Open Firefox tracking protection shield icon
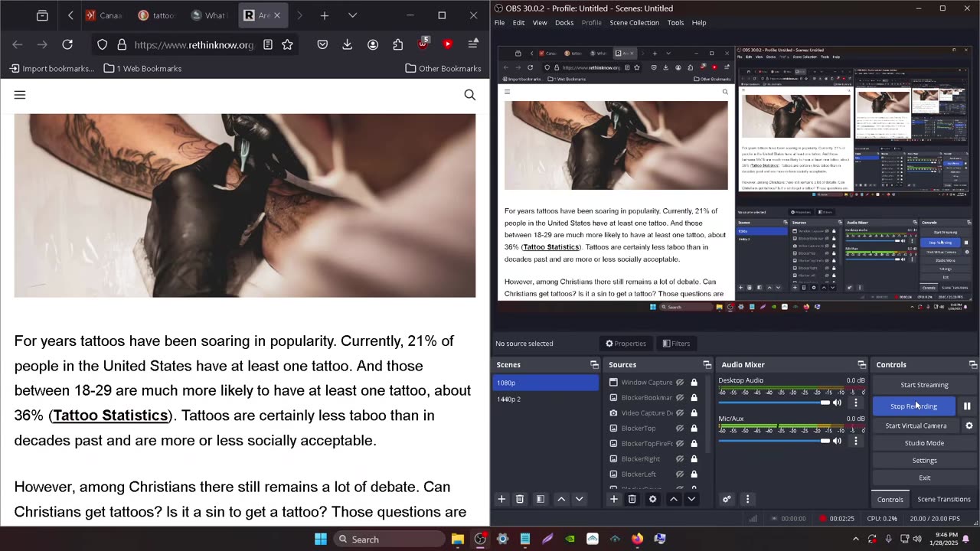980x551 pixels. pos(102,45)
